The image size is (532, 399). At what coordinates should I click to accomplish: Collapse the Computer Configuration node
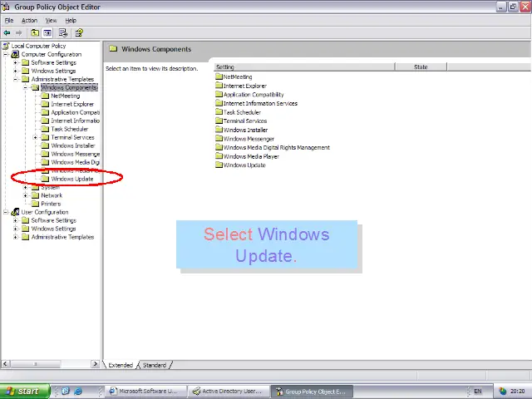[x=6, y=54]
